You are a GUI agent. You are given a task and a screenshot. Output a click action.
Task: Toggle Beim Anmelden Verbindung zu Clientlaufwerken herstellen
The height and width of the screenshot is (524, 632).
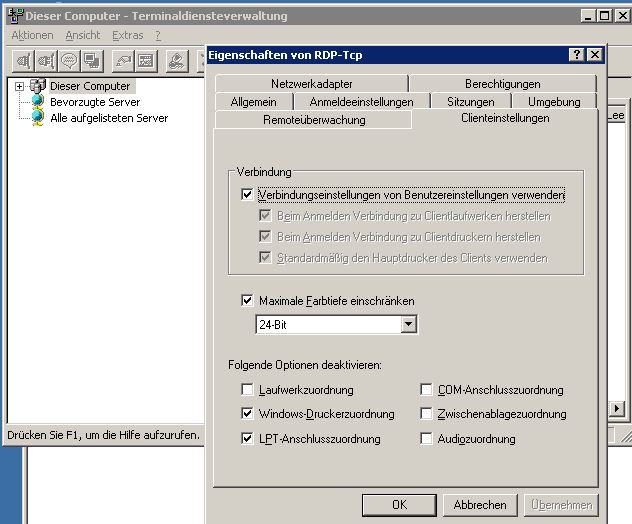265,215
